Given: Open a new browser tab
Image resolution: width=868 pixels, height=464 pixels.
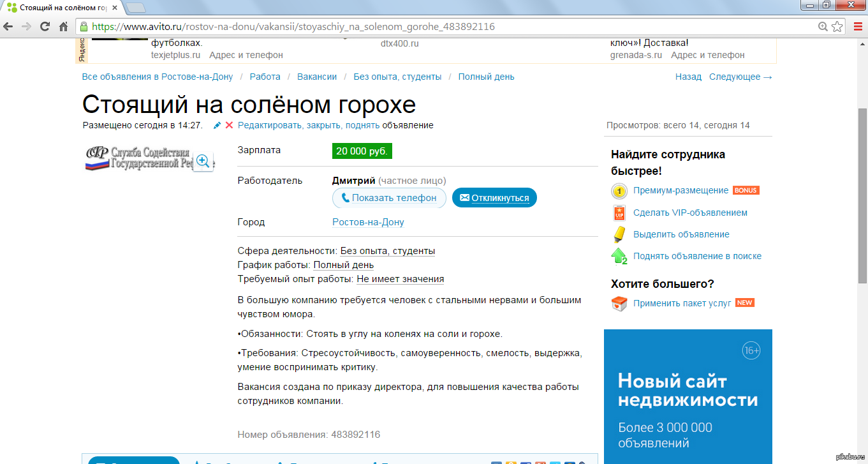Looking at the screenshot, I should [135, 8].
